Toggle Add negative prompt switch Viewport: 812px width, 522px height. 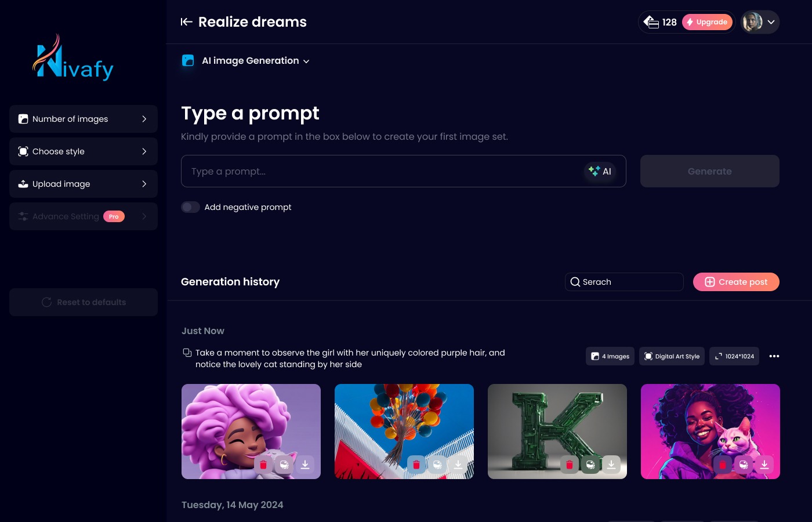[190, 207]
